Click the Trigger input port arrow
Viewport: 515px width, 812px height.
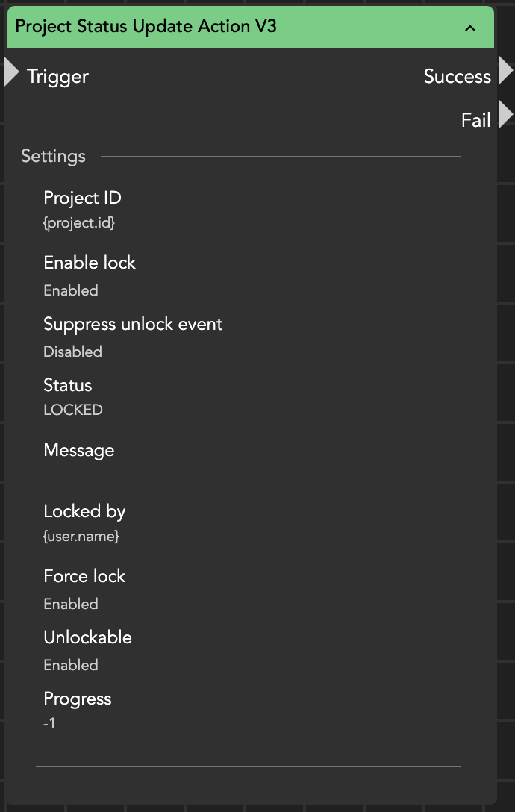click(11, 72)
